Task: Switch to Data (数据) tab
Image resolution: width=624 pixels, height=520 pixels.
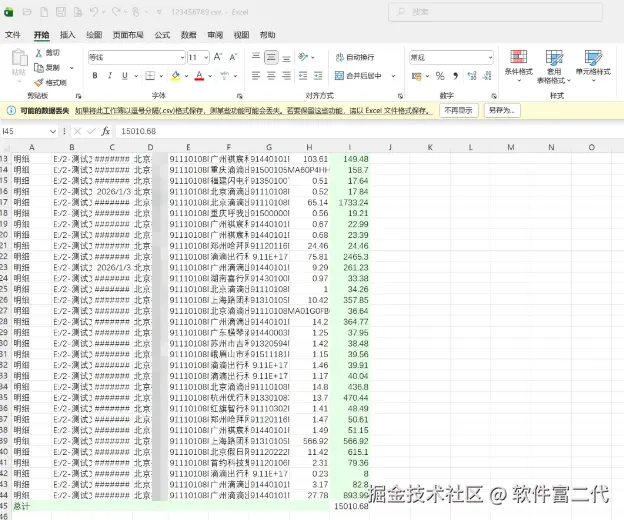Action: 188,35
